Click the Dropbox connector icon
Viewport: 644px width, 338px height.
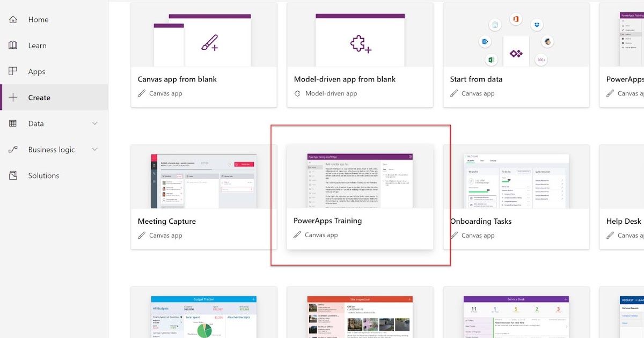coord(536,25)
